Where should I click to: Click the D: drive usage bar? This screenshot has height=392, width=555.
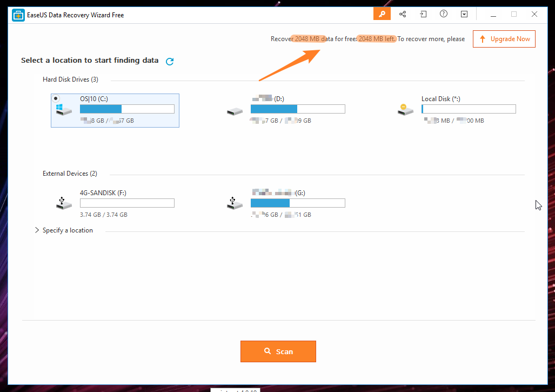coord(298,109)
